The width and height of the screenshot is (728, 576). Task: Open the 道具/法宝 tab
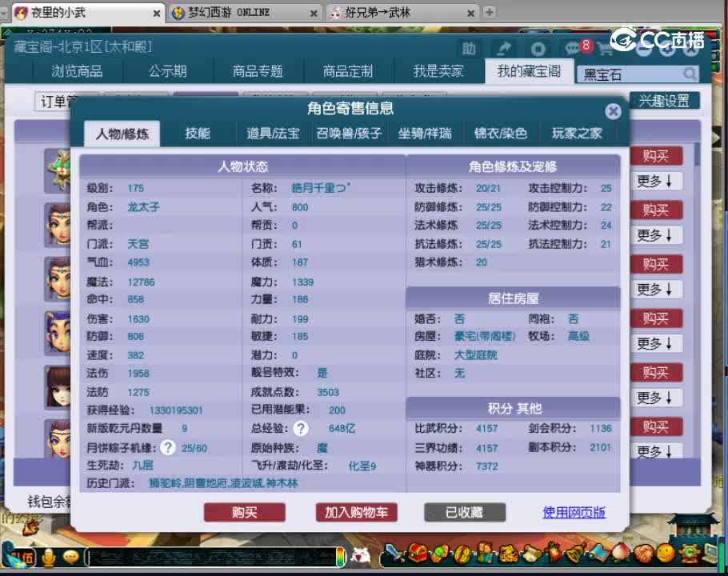[x=273, y=134]
